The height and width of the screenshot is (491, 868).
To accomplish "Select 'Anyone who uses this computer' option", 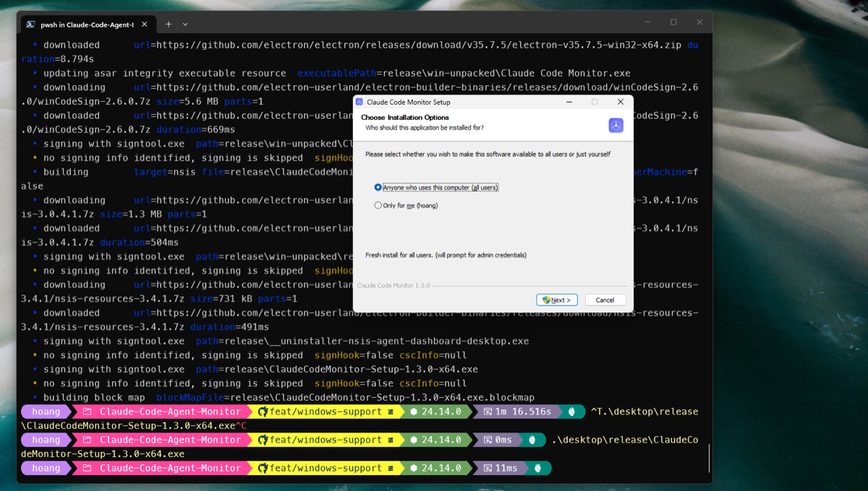I will tap(436, 187).
